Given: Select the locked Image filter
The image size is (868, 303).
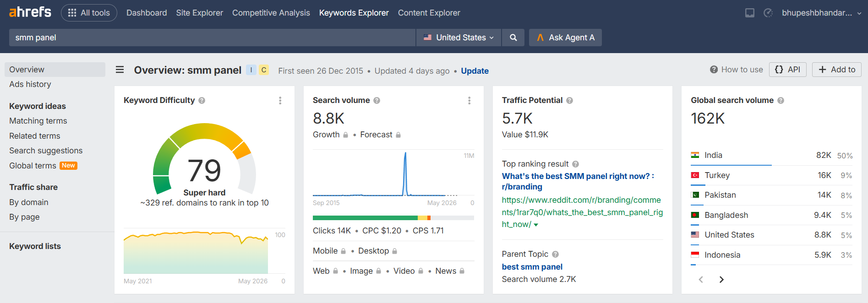Looking at the screenshot, I should (x=366, y=271).
